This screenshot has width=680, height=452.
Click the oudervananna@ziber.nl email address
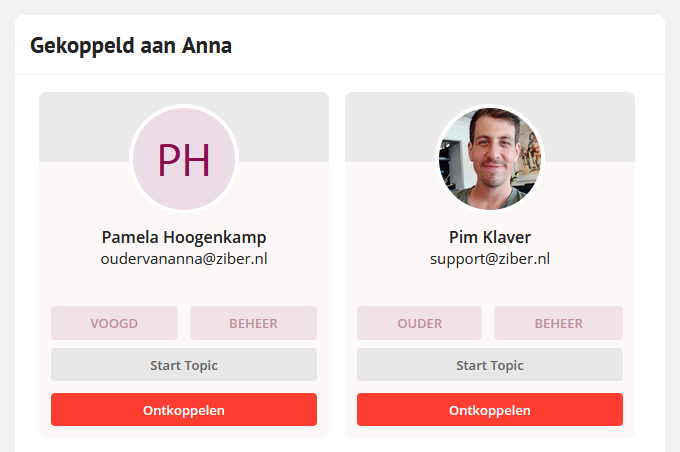[184, 259]
